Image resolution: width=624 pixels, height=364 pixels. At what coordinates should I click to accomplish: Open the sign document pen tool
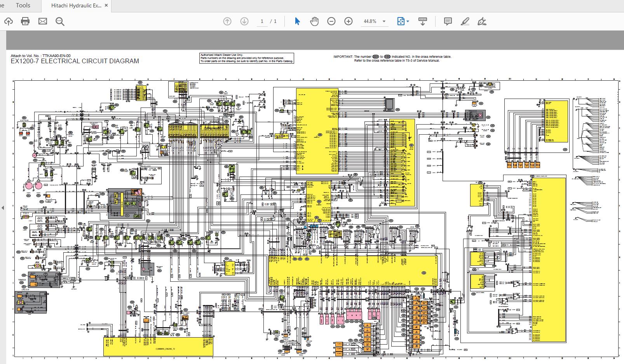(482, 21)
